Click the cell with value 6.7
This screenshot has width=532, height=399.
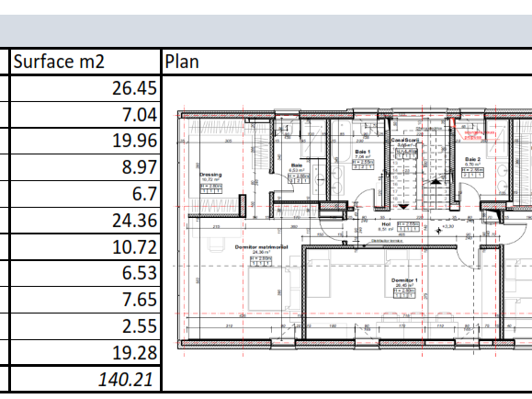coord(85,194)
